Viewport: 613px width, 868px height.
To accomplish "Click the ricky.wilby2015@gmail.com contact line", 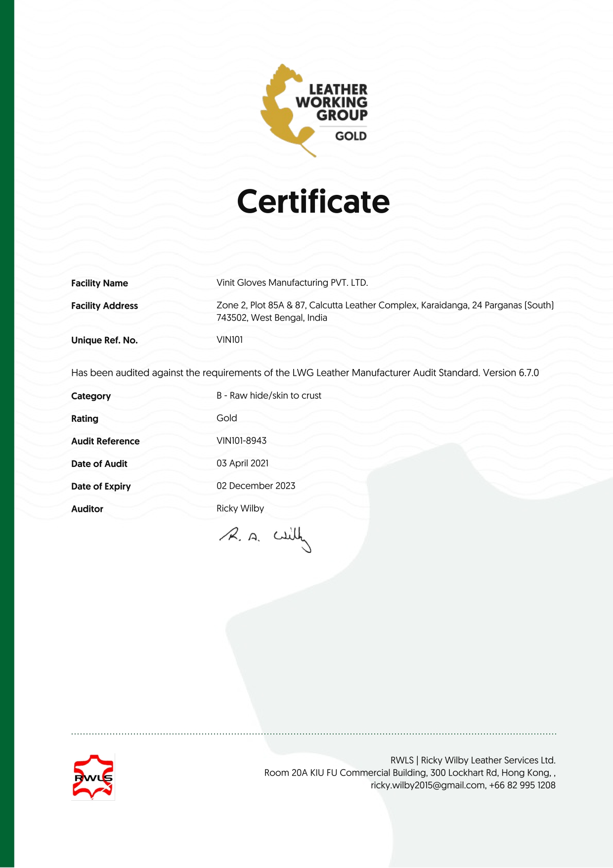I will coord(463,785).
